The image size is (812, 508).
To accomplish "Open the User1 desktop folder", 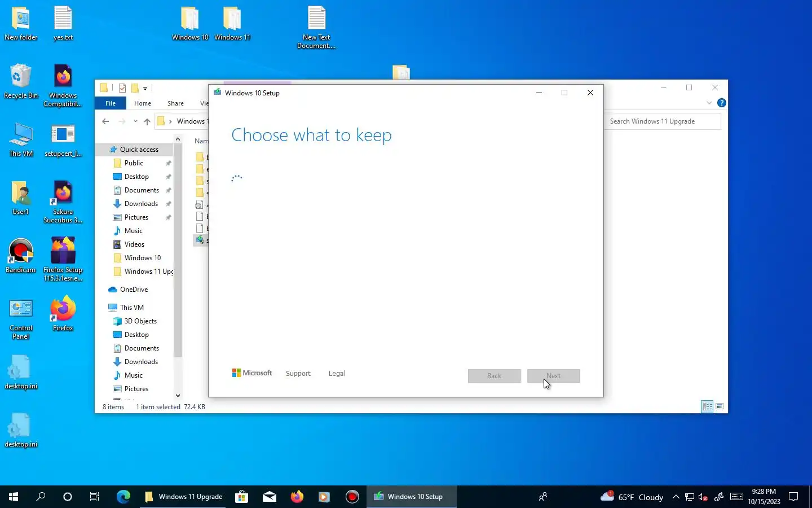I will pos(21,198).
